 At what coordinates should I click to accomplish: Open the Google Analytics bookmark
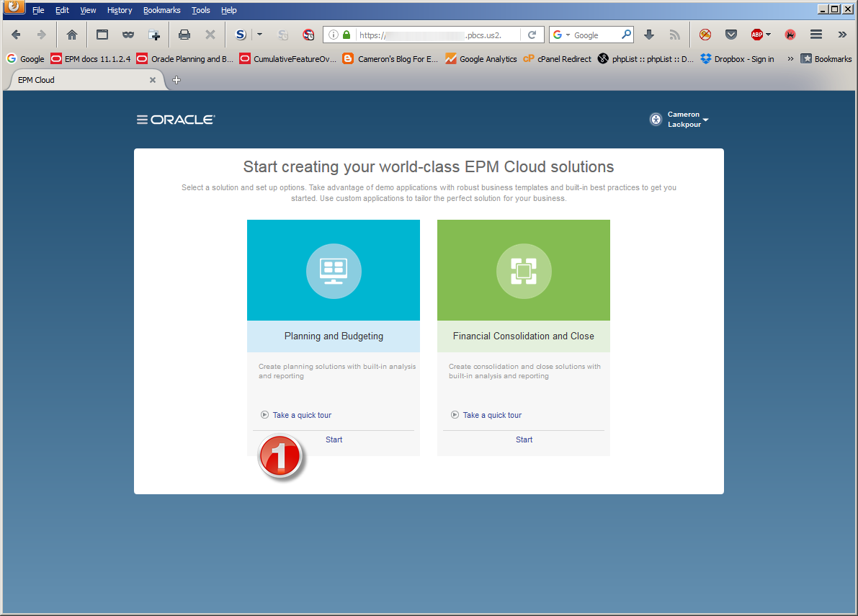[x=481, y=58]
